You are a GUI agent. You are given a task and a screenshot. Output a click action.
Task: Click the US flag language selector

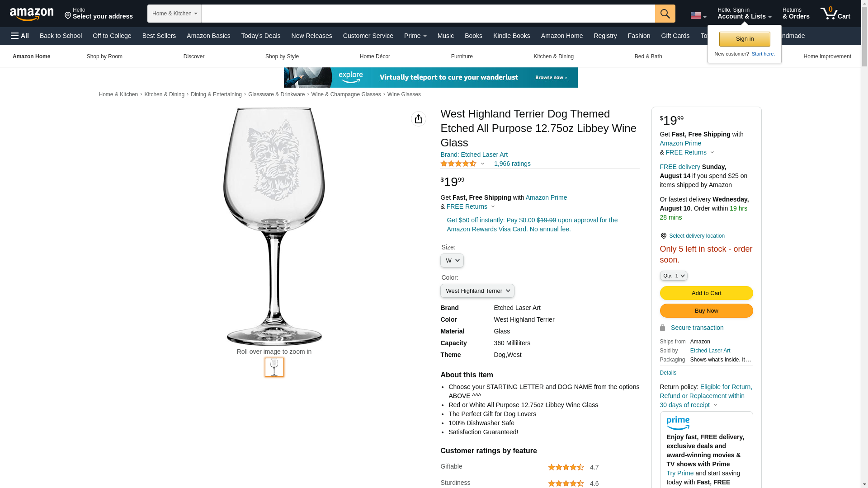[698, 15]
